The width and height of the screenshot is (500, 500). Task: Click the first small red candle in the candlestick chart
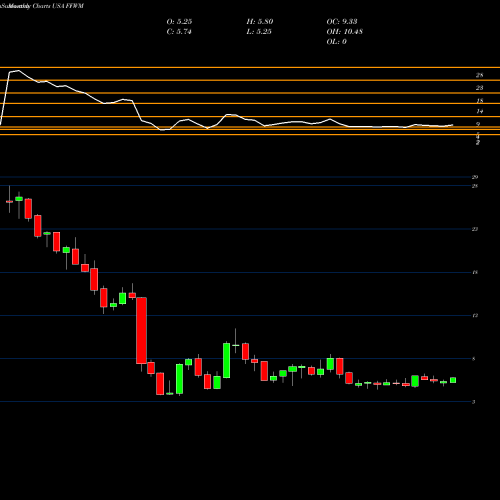pyautogui.click(x=9, y=202)
